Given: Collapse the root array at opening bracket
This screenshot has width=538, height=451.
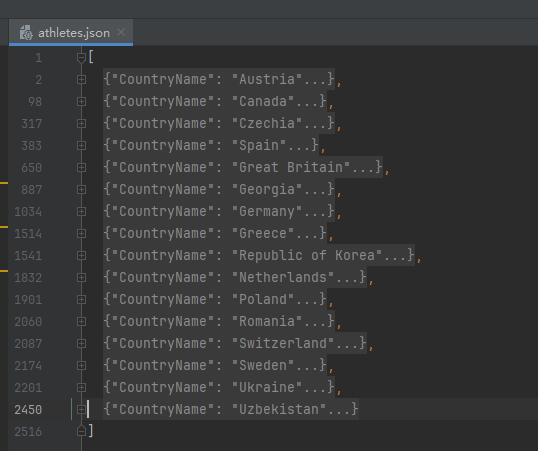Looking at the screenshot, I should 81,58.
